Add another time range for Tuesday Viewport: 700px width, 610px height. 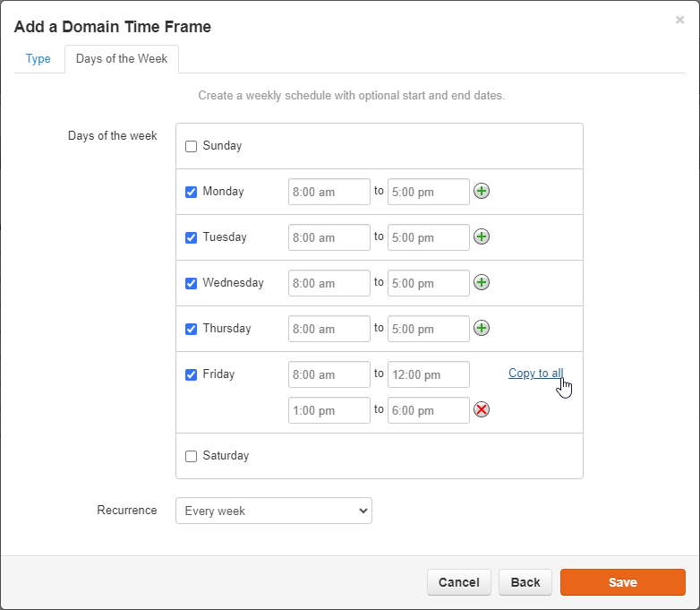[x=482, y=236]
